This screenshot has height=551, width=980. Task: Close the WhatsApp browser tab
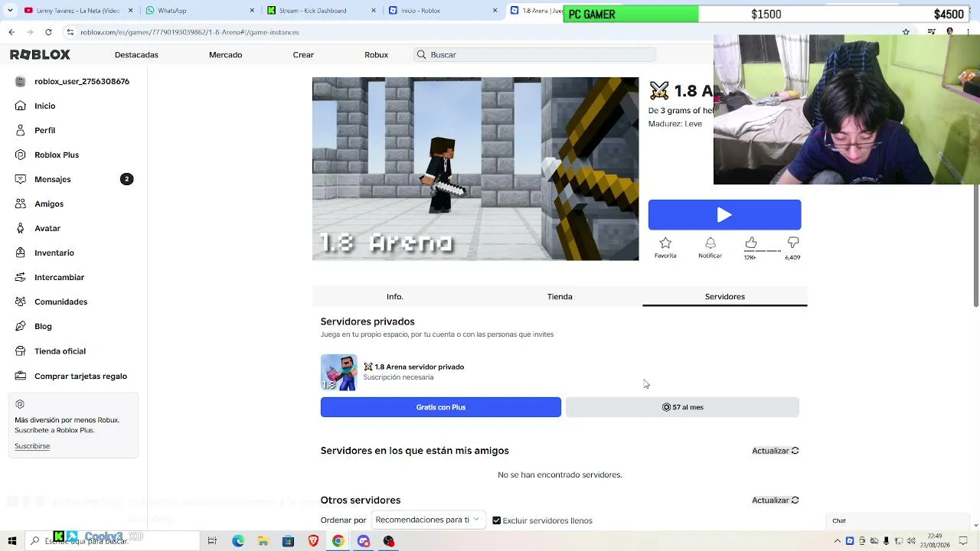click(x=253, y=11)
